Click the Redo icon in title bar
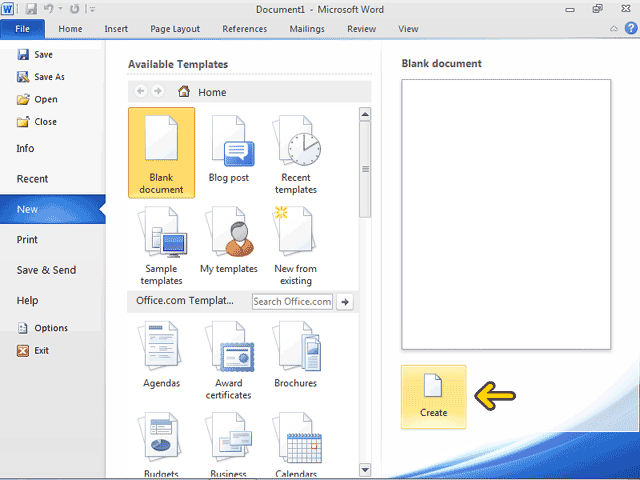Viewport: 640px width, 480px height. click(x=74, y=9)
